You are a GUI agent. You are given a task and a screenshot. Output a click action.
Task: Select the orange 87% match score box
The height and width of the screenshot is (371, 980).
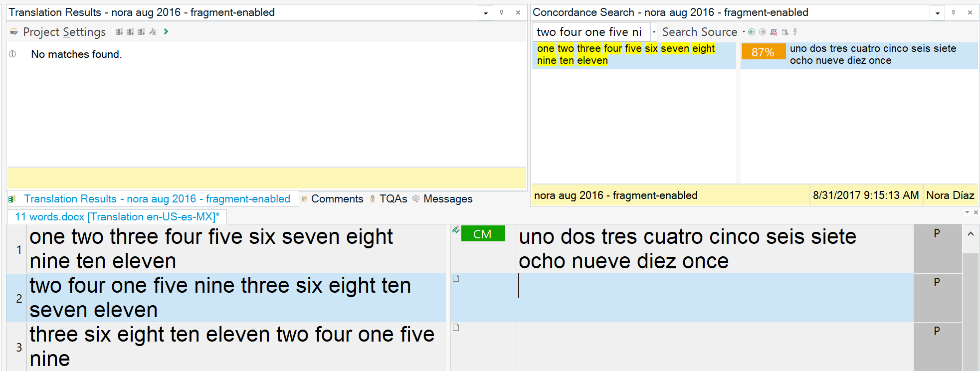point(763,52)
